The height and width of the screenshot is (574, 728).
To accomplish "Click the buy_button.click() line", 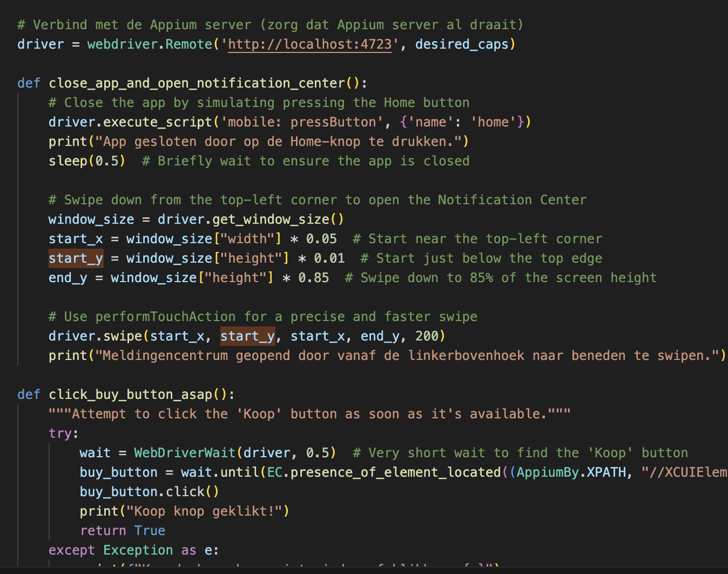I will point(149,491).
